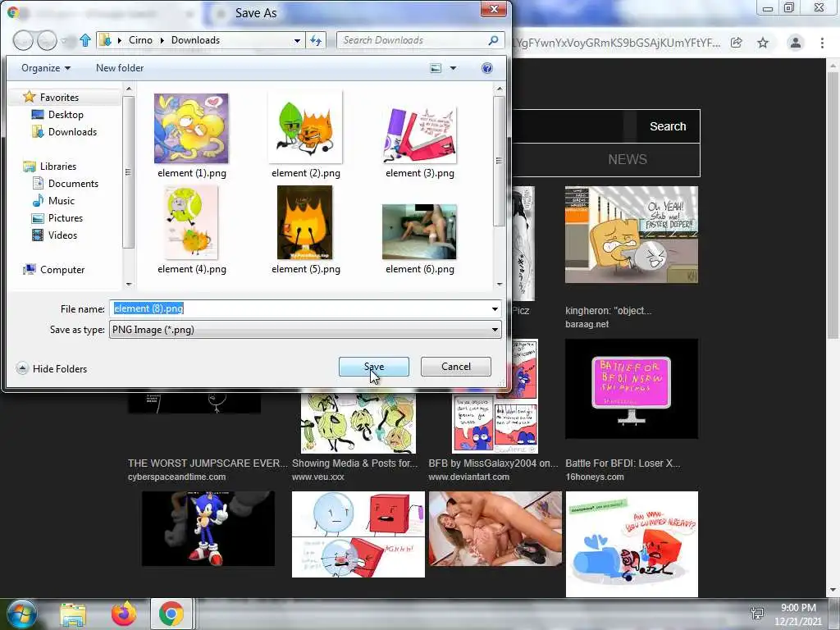Open Videos library

[62, 235]
